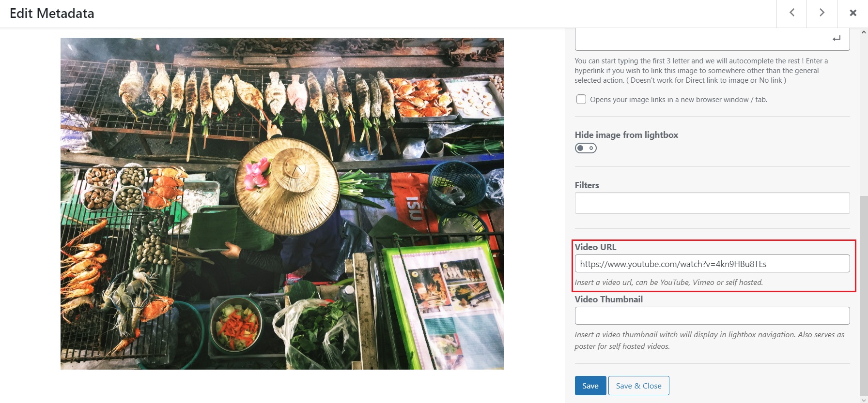The width and height of the screenshot is (868, 403).
Task: Close the Edit Metadata dialog
Action: point(853,13)
